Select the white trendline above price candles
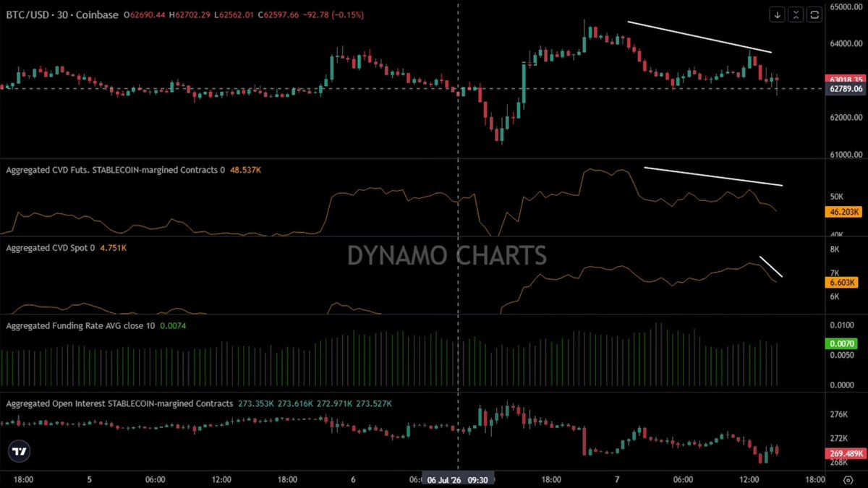Screen dimensions: 868x488 (x=699, y=37)
